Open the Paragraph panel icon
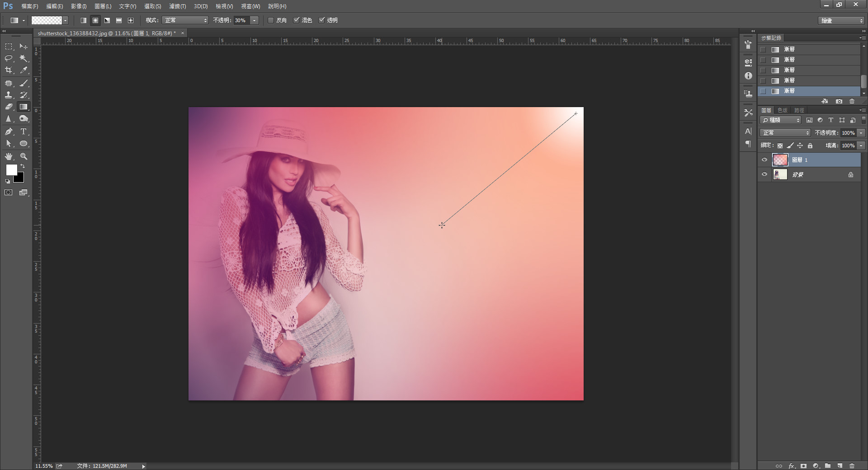Screen dimensions: 868x470 point(748,144)
